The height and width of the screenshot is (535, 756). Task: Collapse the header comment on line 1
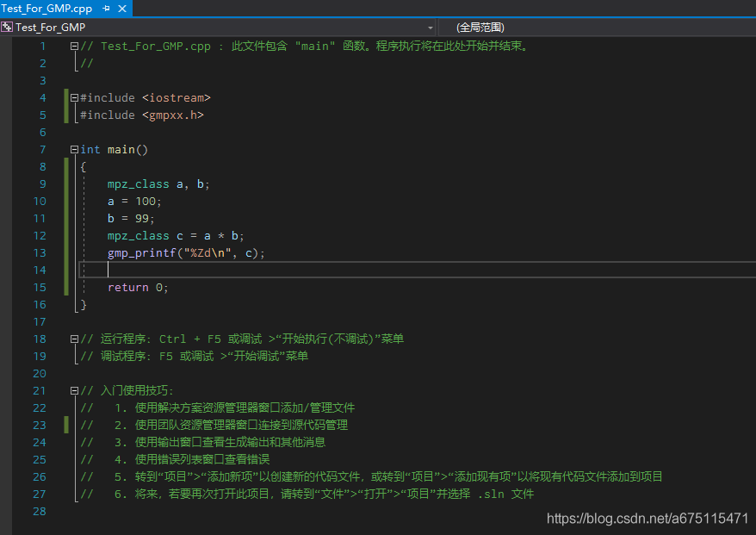[x=73, y=46]
